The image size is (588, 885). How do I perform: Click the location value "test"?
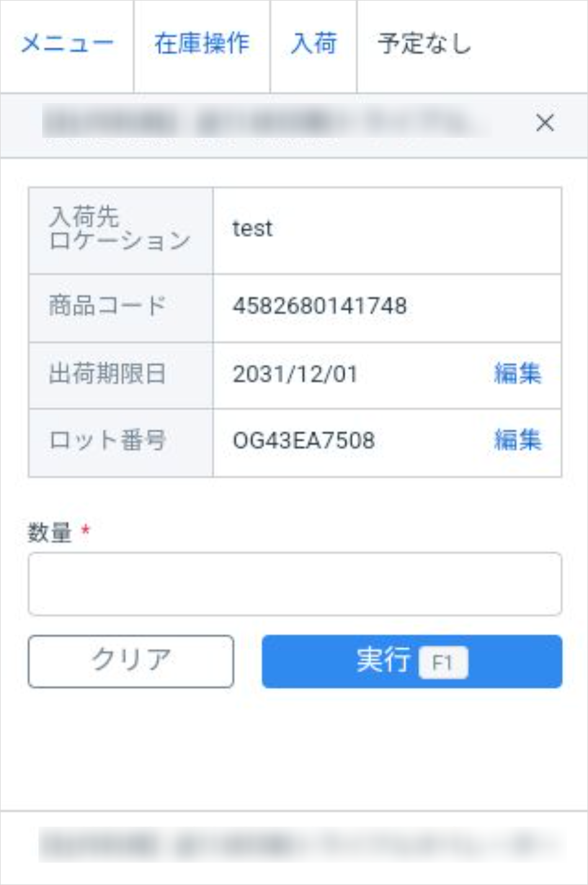pyautogui.click(x=252, y=229)
